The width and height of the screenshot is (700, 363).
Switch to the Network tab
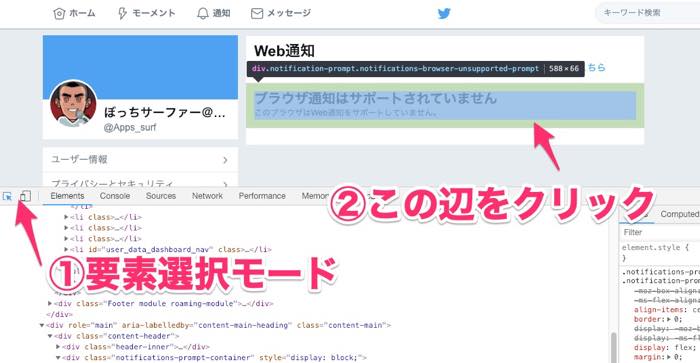(207, 196)
